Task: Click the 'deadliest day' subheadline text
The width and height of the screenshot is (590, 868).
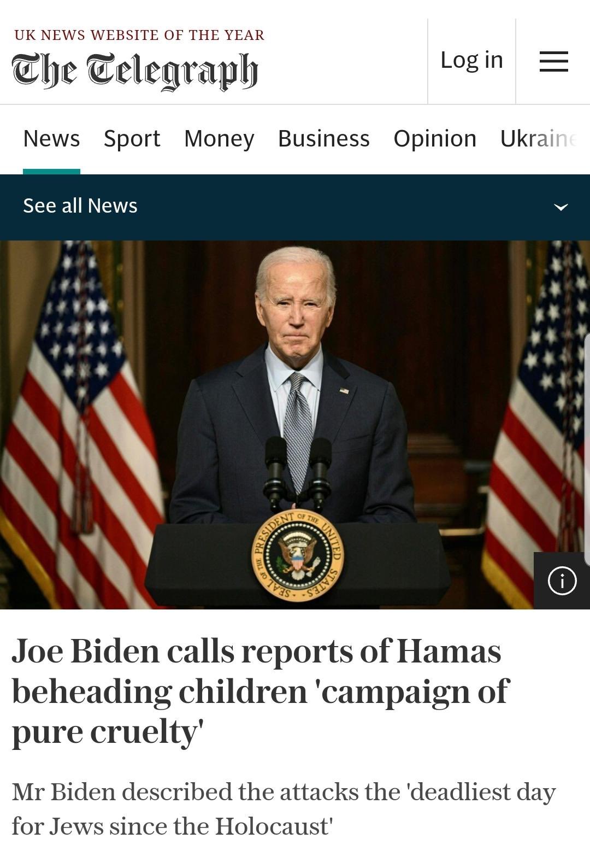Action: [x=284, y=808]
